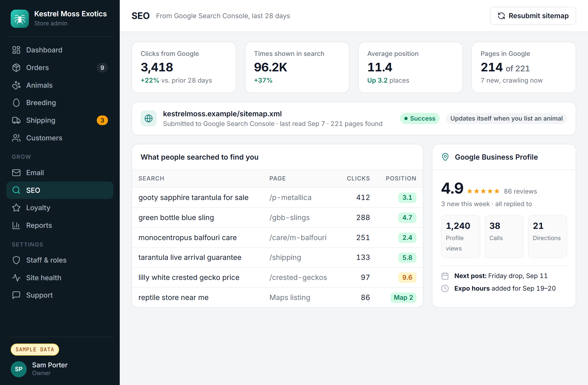Click the Orders count badge 9

coord(102,68)
